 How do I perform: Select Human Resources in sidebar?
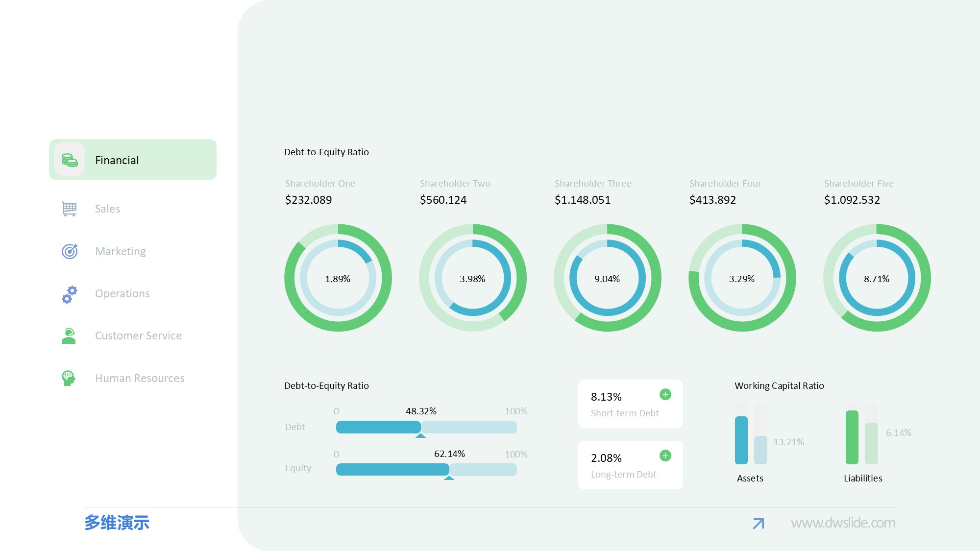click(x=140, y=379)
